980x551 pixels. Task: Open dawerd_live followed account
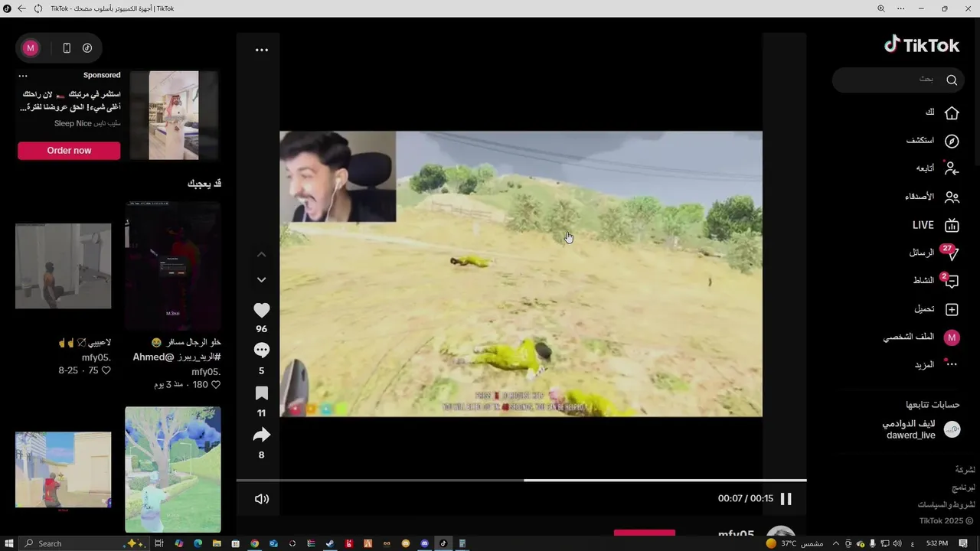pyautogui.click(x=911, y=435)
